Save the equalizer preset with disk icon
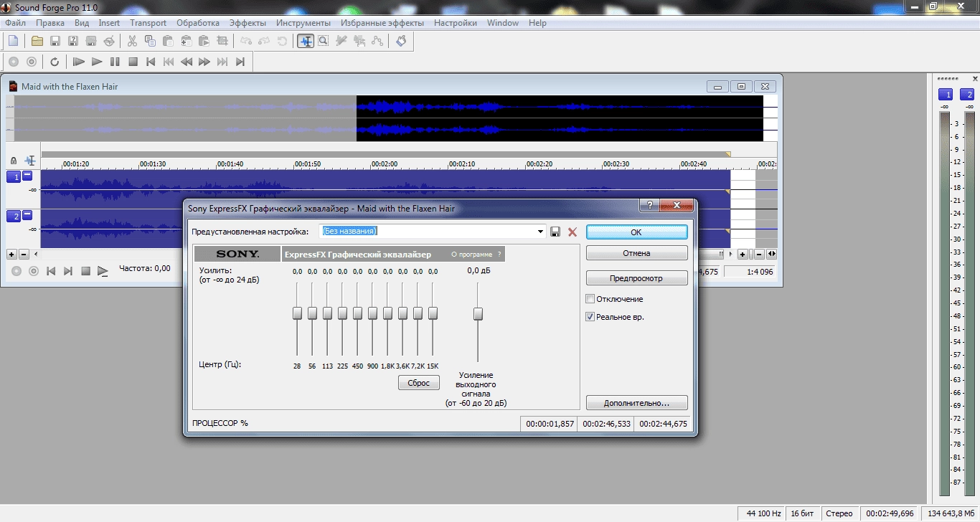The width and height of the screenshot is (980, 522). [555, 232]
